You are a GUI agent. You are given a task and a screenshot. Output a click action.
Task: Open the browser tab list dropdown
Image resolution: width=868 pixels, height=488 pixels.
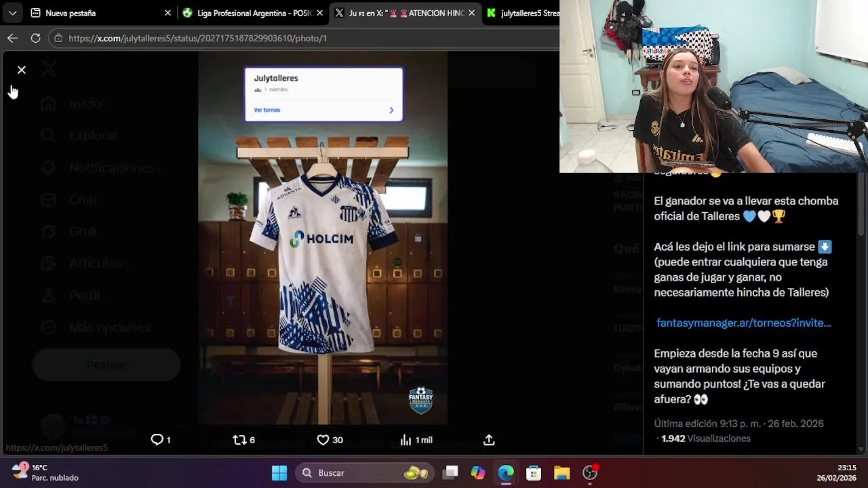(x=12, y=13)
